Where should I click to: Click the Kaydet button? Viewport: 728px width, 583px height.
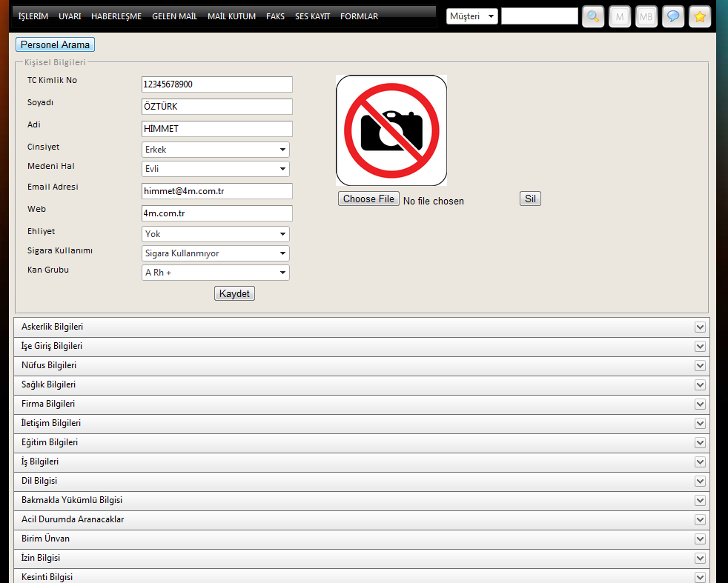235,293
